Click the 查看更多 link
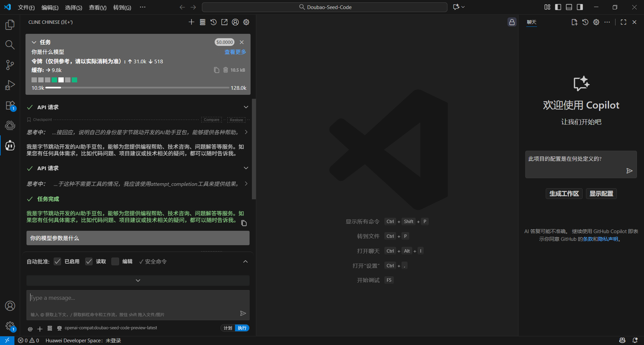The height and width of the screenshot is (345, 644). (235, 52)
